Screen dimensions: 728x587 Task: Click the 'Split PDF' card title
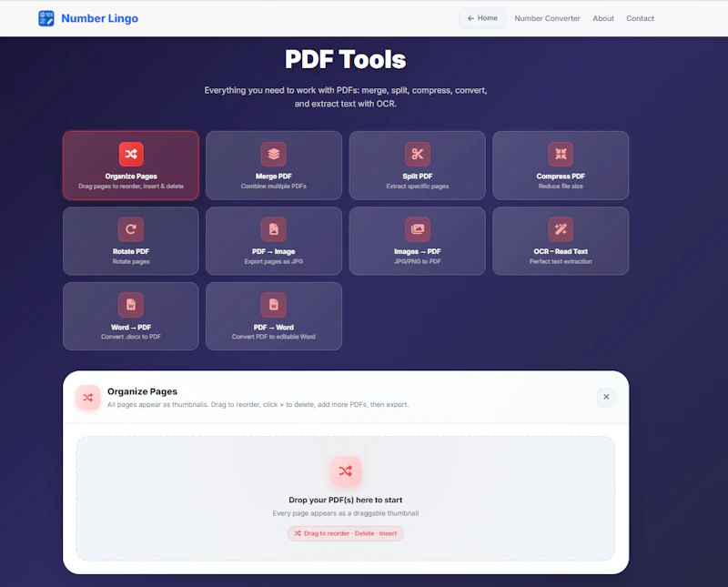[x=418, y=176]
